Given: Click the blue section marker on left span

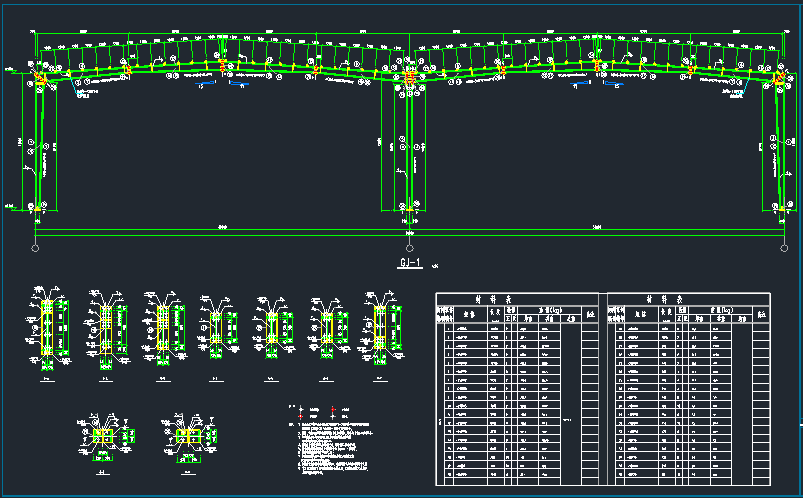Looking at the screenshot, I should [238, 85].
